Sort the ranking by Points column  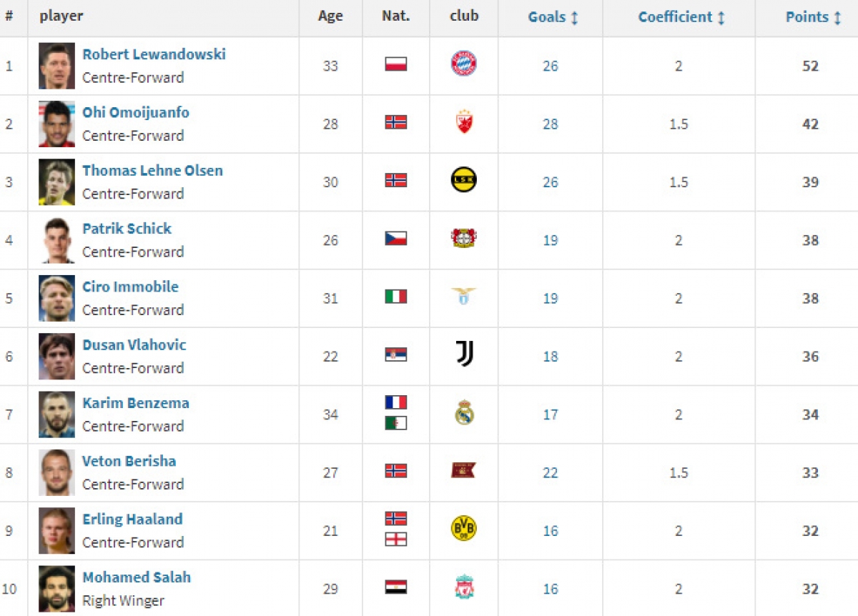[813, 17]
